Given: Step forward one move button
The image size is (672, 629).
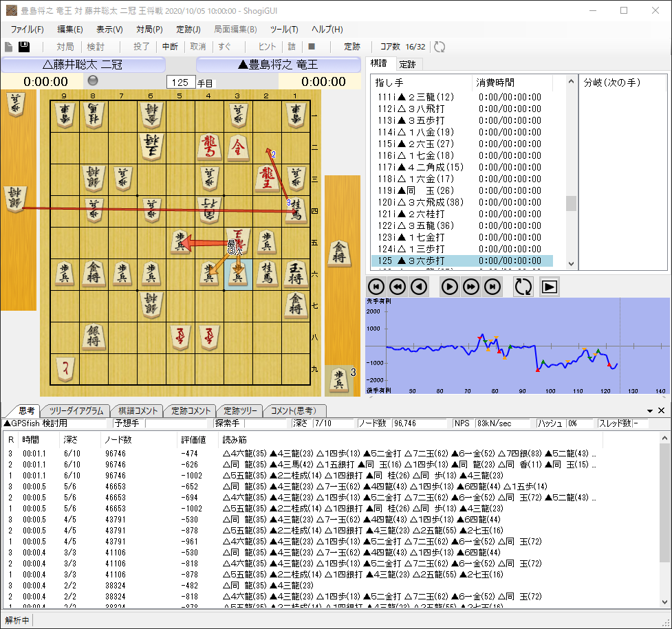Looking at the screenshot, I should pyautogui.click(x=449, y=287).
